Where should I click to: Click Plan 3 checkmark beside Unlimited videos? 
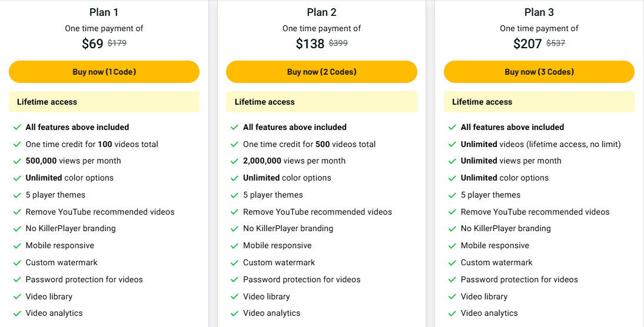click(x=452, y=145)
